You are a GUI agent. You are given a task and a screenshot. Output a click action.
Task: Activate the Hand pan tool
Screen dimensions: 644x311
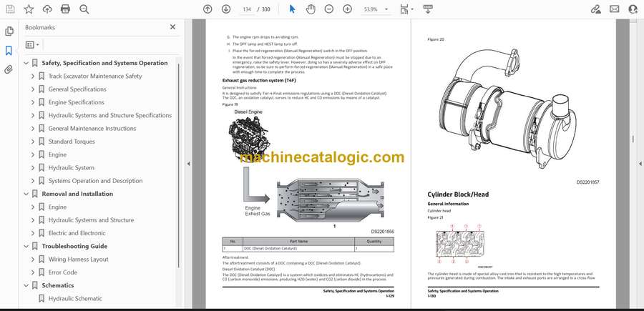(x=311, y=9)
